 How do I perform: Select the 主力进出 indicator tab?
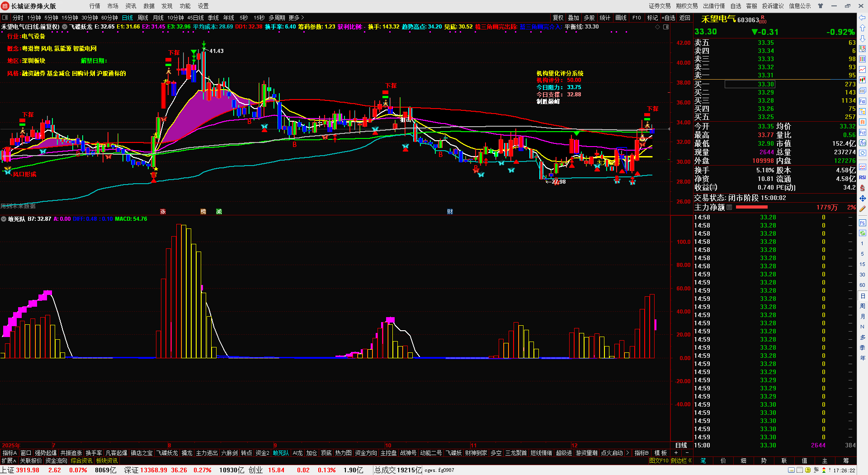point(207,453)
